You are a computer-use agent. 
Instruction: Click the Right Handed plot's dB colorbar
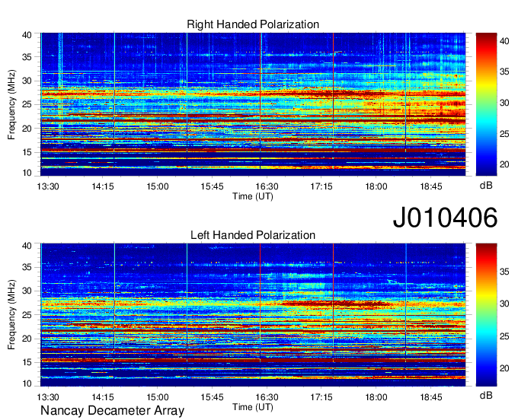(486, 104)
